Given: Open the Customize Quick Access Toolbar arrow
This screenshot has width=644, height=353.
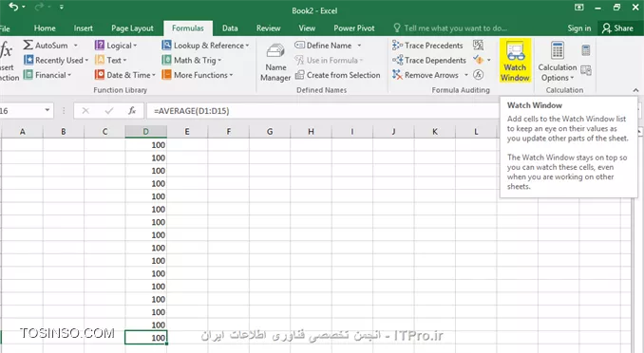Looking at the screenshot, I should 61,7.
